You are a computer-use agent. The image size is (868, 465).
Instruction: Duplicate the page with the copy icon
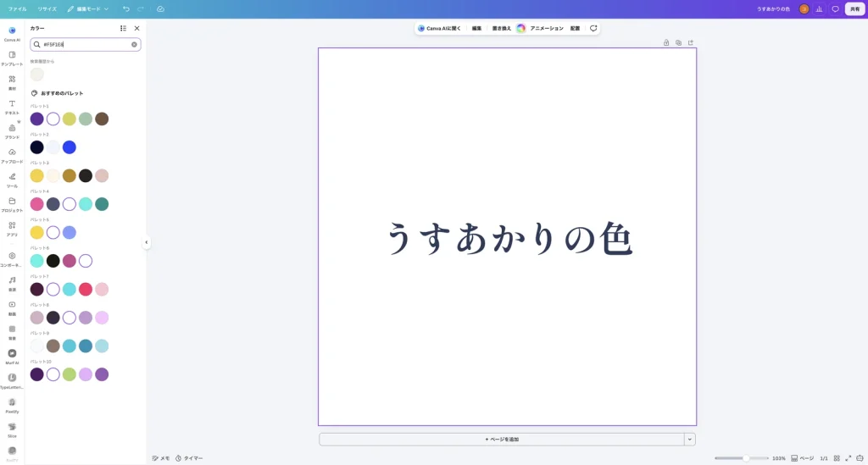(x=678, y=42)
